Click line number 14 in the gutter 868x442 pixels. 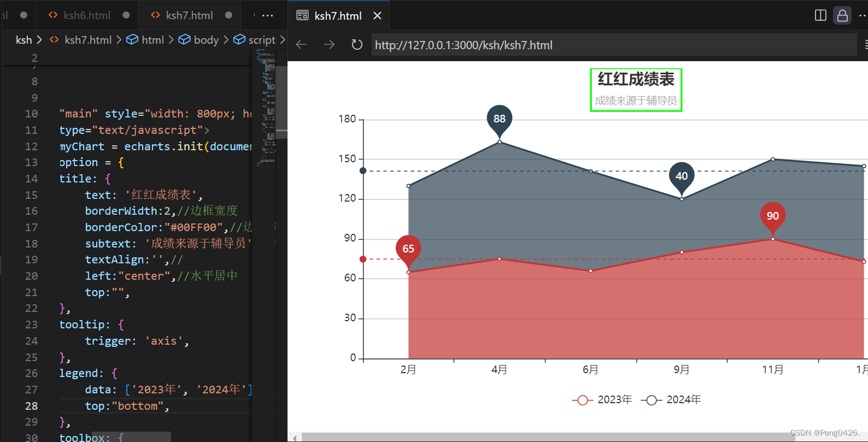click(31, 179)
